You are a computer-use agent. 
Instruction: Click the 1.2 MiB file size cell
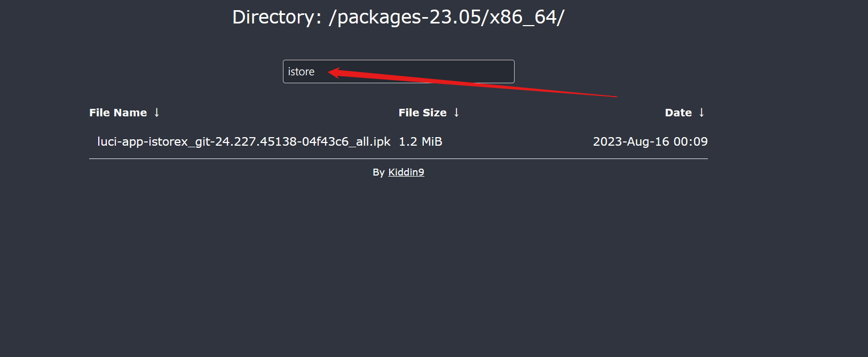click(421, 141)
